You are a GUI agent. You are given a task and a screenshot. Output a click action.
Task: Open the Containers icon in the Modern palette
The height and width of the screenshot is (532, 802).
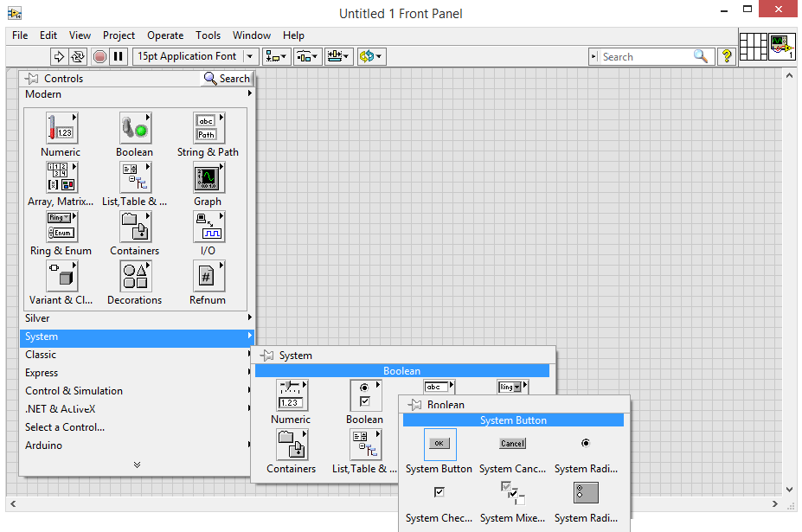click(135, 227)
